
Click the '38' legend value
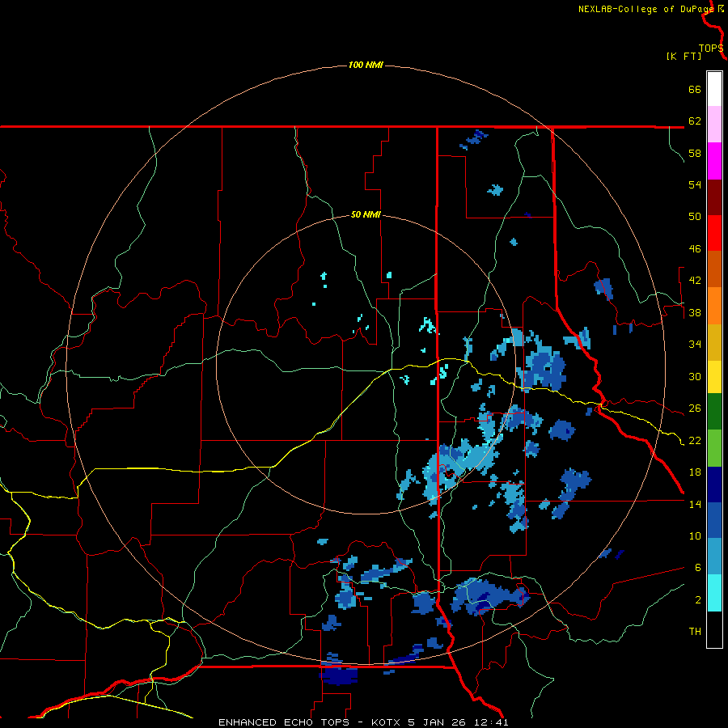coord(695,312)
